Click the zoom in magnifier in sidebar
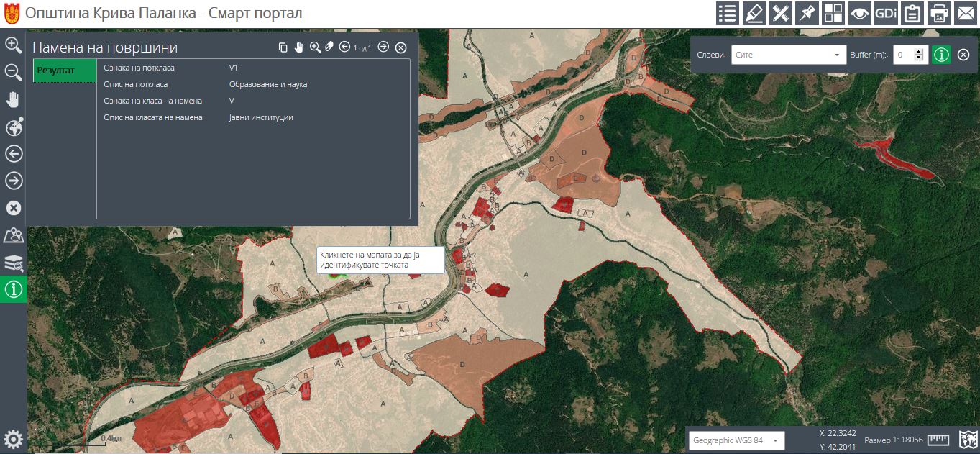 (x=13, y=45)
